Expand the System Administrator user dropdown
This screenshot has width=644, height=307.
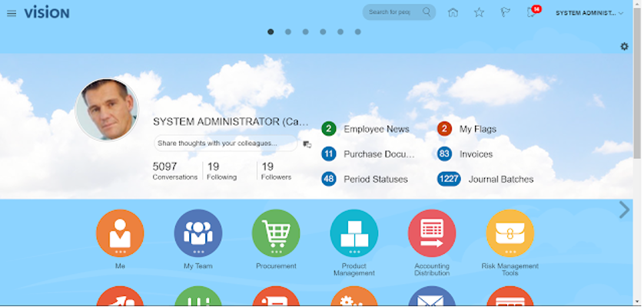(589, 13)
